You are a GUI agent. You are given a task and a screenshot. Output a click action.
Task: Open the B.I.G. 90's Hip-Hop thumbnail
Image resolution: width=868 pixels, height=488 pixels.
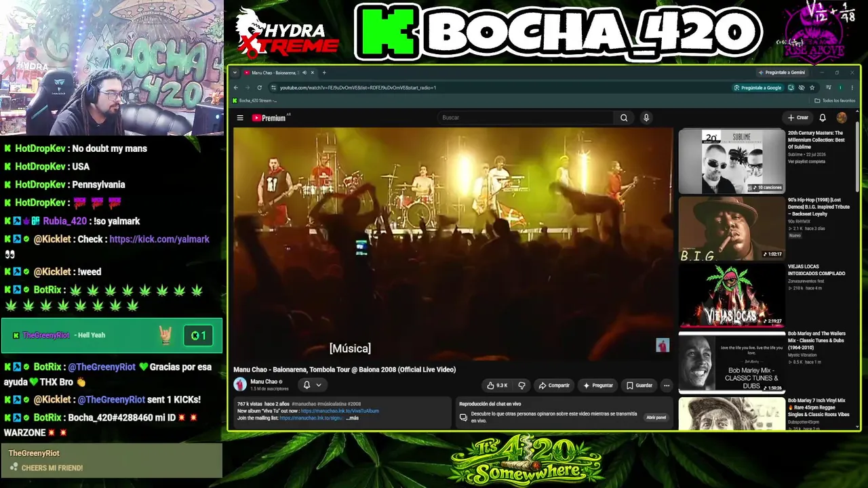[x=732, y=228]
